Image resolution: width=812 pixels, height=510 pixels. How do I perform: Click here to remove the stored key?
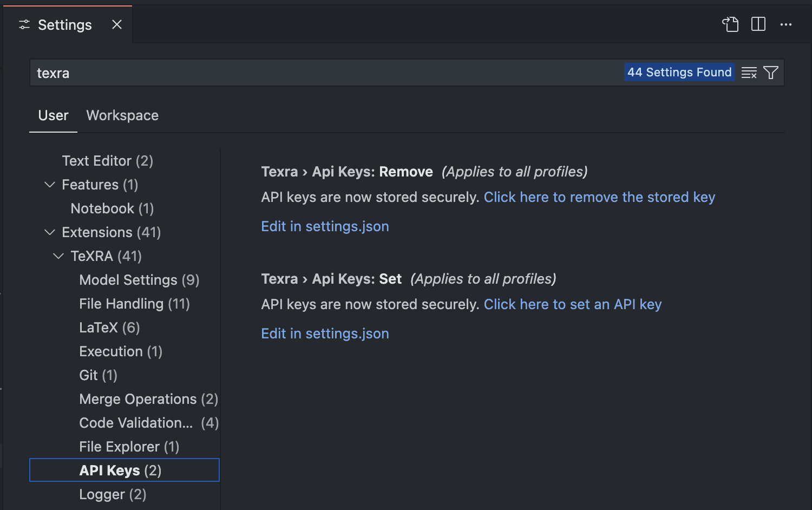pos(599,197)
